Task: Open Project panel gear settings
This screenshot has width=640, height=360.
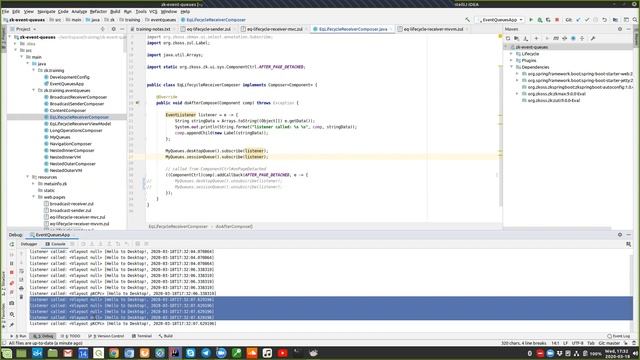Action: tap(113, 29)
